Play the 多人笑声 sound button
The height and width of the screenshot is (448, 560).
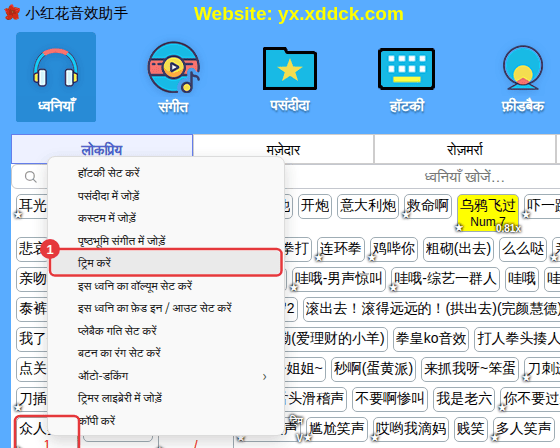click(x=523, y=429)
